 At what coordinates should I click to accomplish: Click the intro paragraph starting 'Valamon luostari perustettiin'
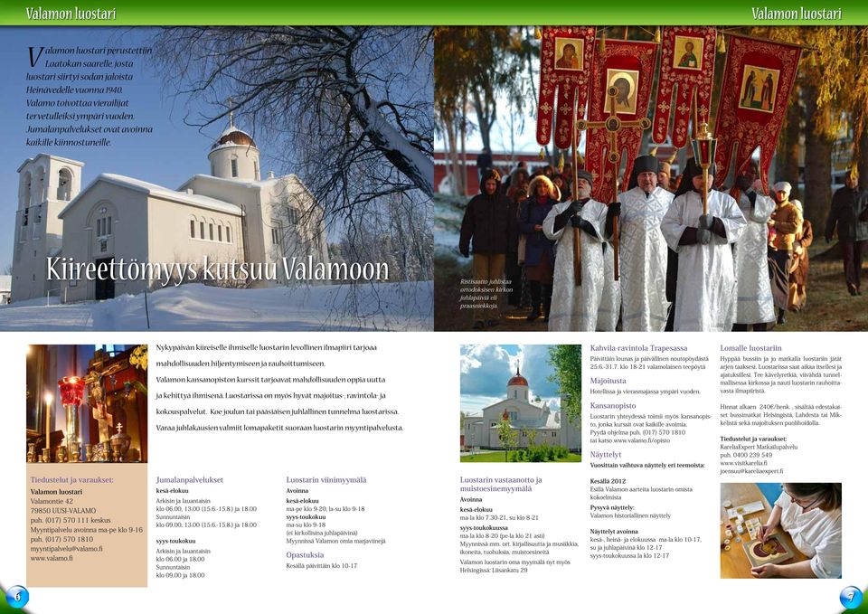tap(90, 97)
